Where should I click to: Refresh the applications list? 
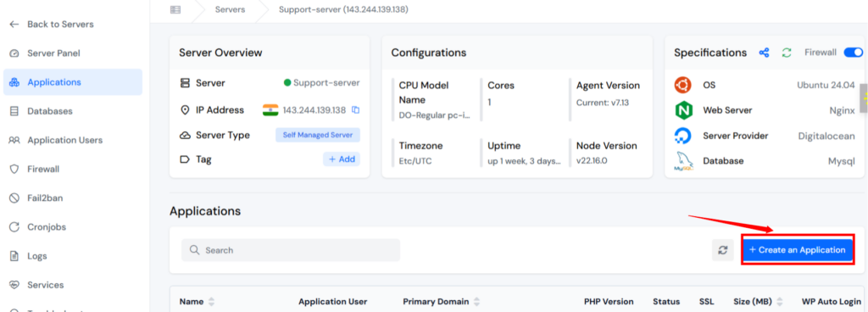click(x=722, y=250)
